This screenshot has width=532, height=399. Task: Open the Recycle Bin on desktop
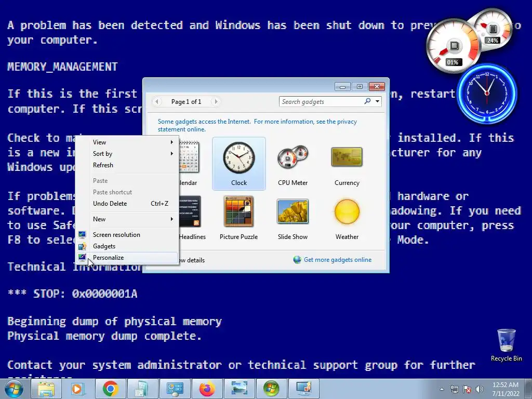(506, 345)
